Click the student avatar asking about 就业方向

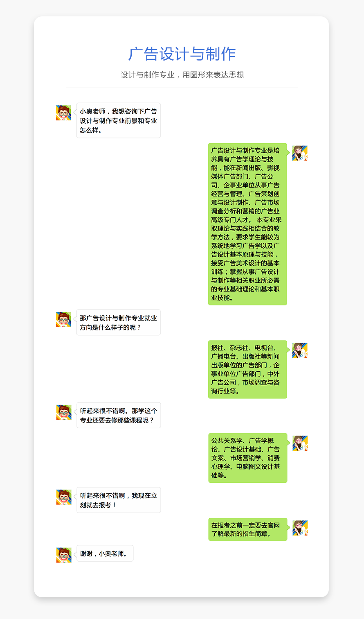coord(63,319)
